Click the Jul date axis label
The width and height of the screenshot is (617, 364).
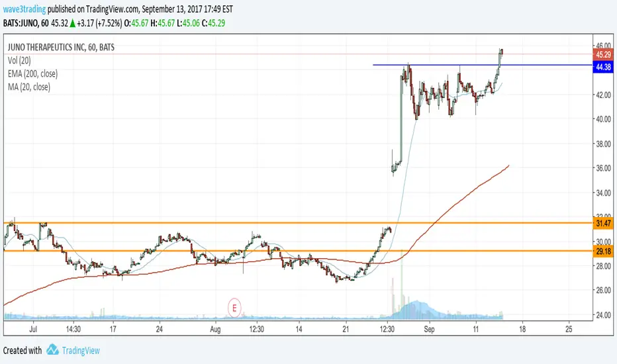point(33,329)
